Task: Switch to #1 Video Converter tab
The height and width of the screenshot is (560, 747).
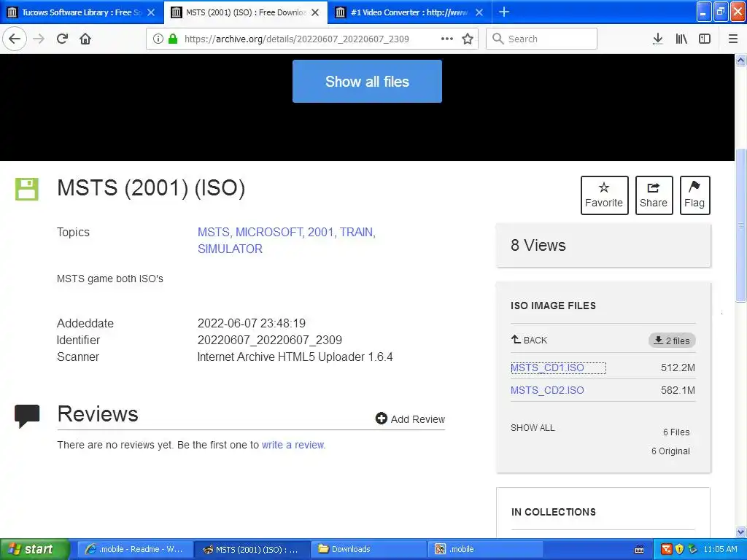Action: point(410,12)
